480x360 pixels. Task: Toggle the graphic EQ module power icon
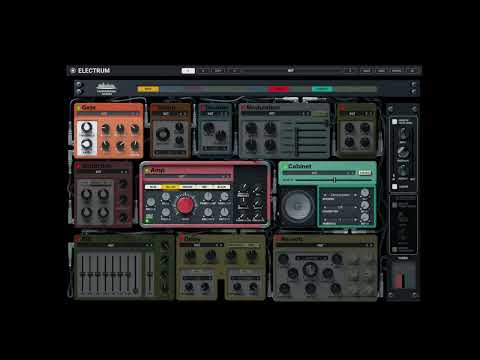pyautogui.click(x=78, y=239)
